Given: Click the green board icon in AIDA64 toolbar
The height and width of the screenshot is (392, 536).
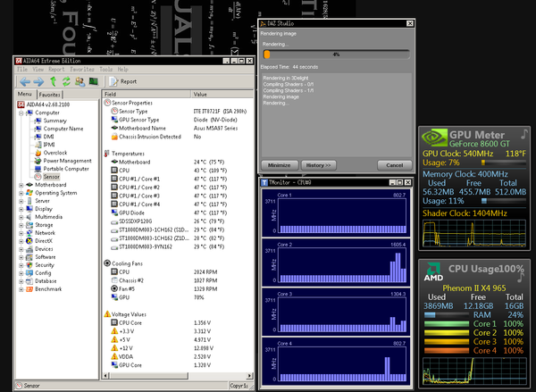Looking at the screenshot, I should coord(93,81).
